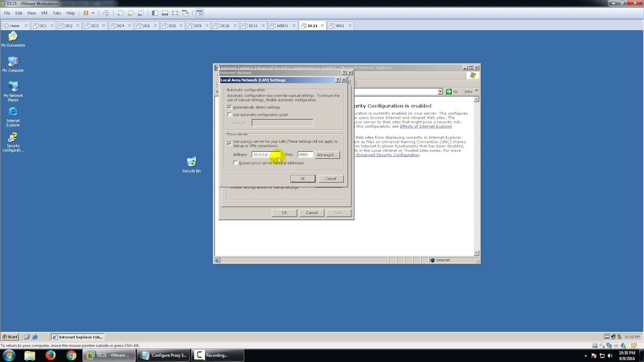The width and height of the screenshot is (644, 362).
Task: Click the host Windows Start orb
Action: click(x=9, y=355)
